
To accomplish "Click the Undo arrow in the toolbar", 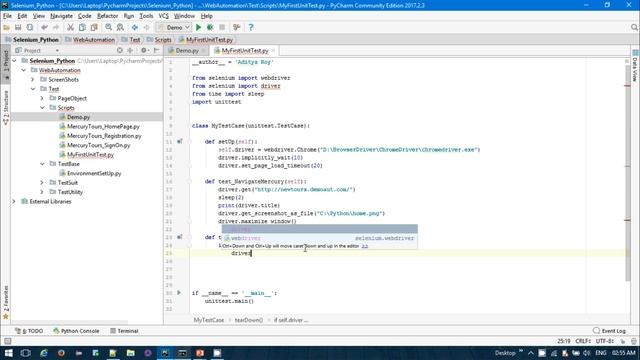I will tap(44, 27).
